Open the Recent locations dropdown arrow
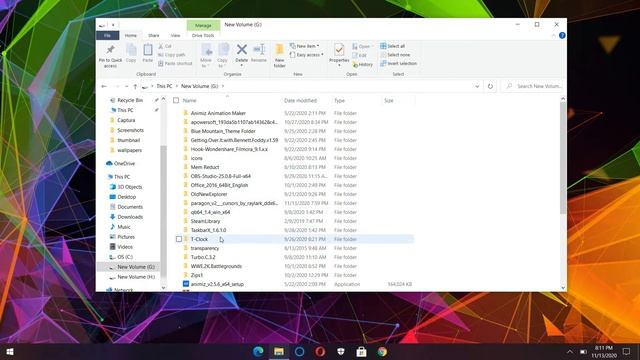640x360 pixels. point(126,87)
